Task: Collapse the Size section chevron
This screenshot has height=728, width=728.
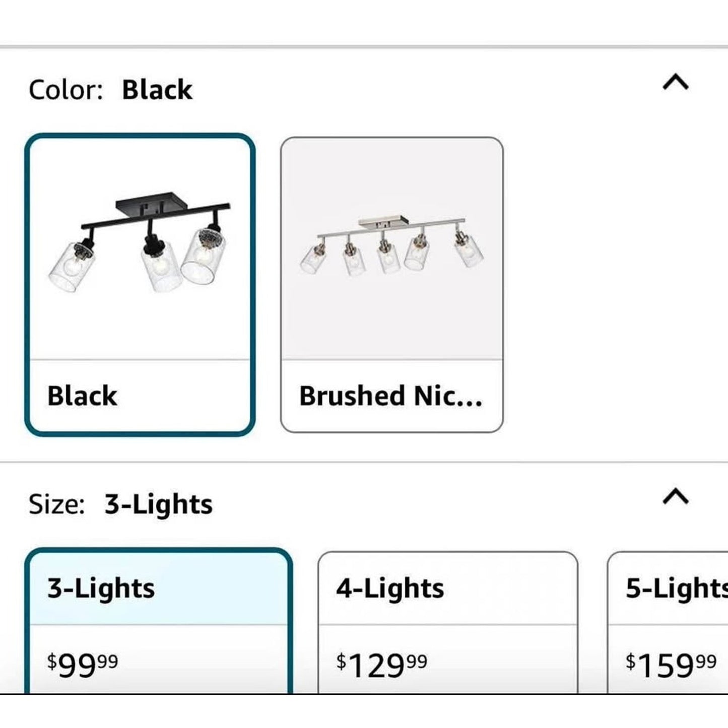Action: 675,496
